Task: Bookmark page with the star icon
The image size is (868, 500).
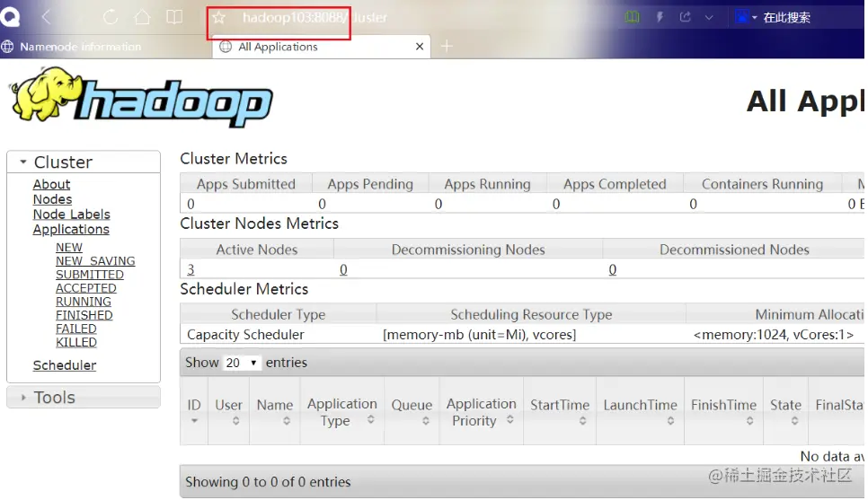Action: click(x=219, y=18)
